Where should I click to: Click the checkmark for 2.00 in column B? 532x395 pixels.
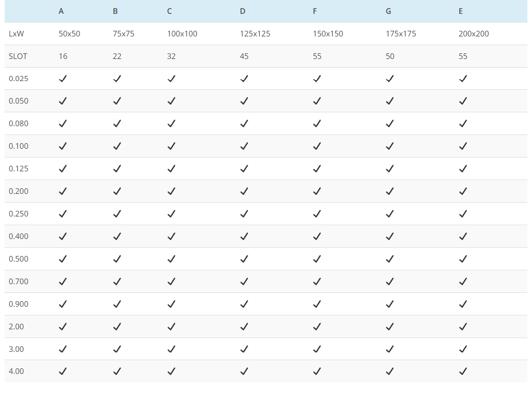[117, 327]
